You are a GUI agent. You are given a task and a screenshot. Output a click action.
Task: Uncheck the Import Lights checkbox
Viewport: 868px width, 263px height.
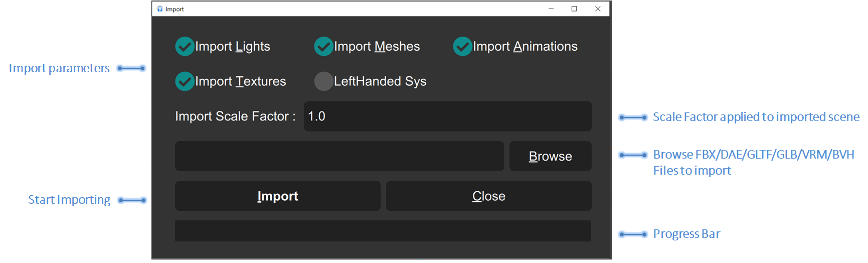click(185, 47)
